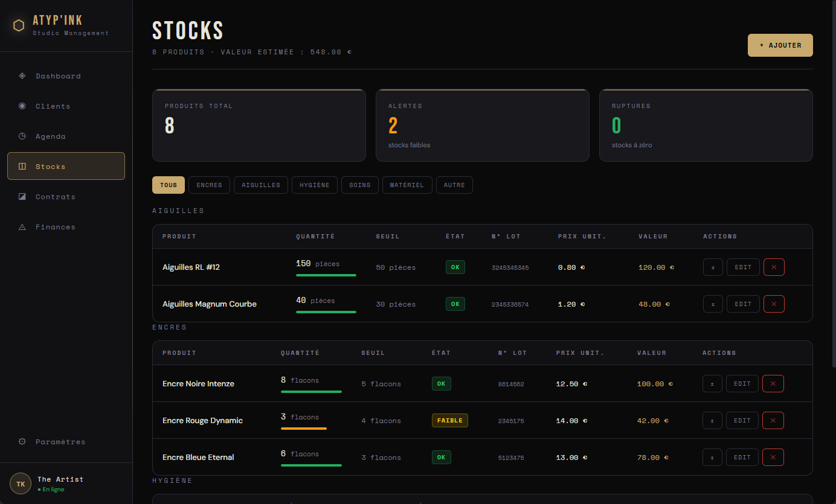The width and height of the screenshot is (836, 504).
Task: Click the + AJOUTER button
Action: (780, 45)
